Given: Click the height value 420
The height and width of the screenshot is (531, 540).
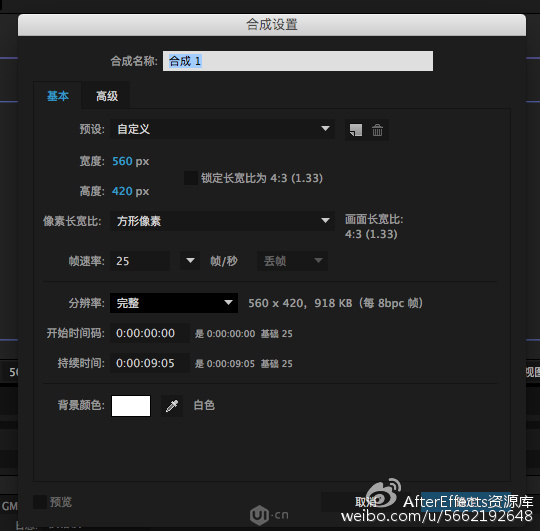Looking at the screenshot, I should click(x=122, y=191).
